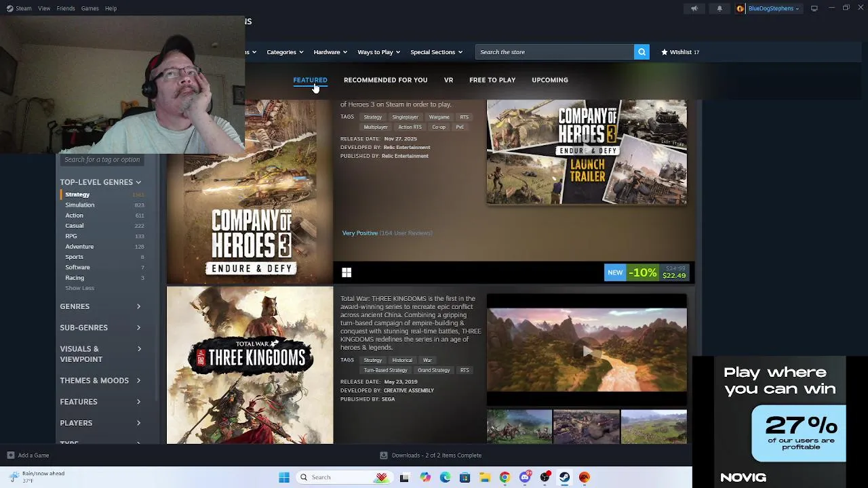
Task: Open Very Positive user reviews link
Action: click(387, 233)
